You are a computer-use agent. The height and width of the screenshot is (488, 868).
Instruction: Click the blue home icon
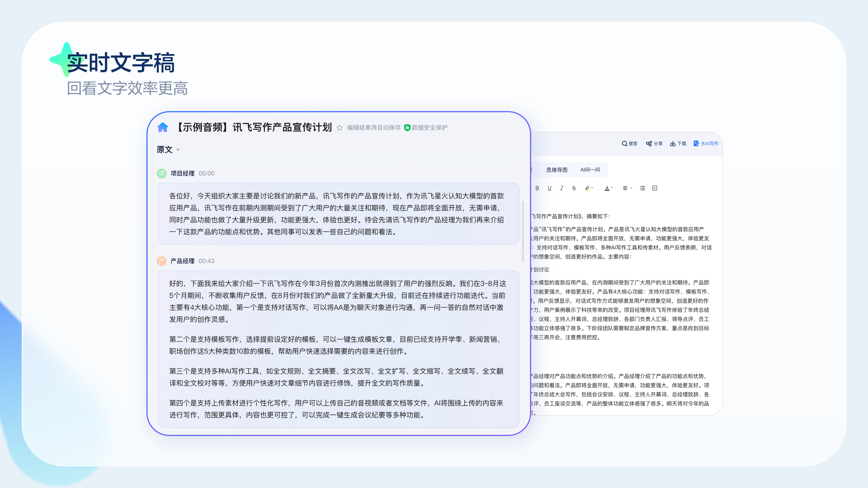pos(162,127)
